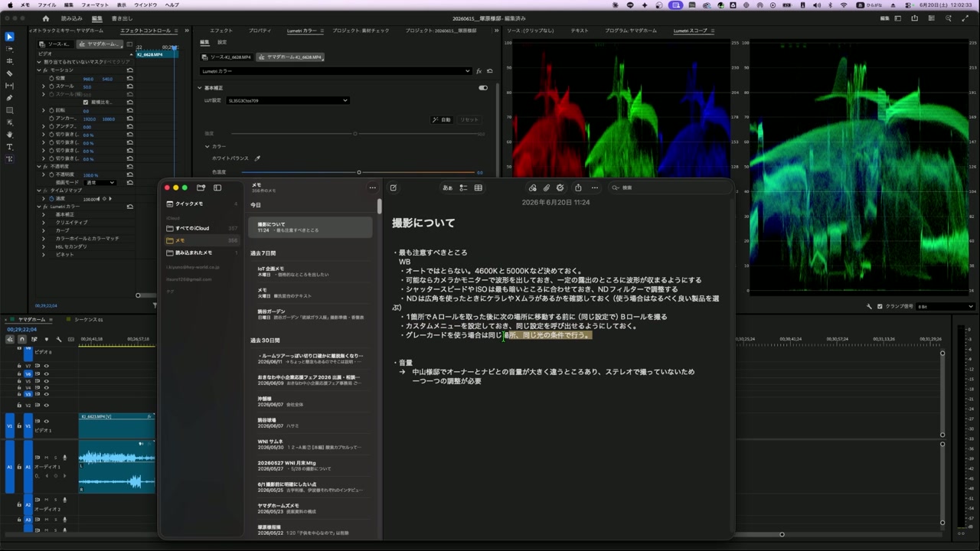This screenshot has height=551, width=980.
Task: Open the すべてのiCloud folder in Notes
Action: click(201, 228)
